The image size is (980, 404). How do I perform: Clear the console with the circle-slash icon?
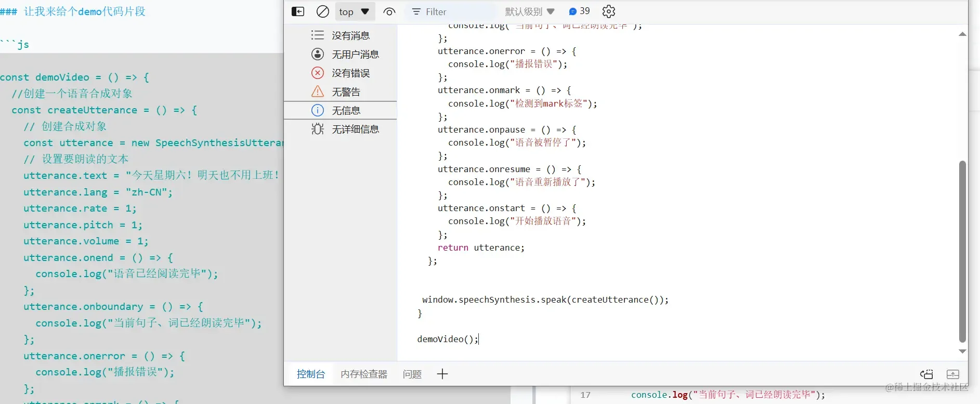323,11
